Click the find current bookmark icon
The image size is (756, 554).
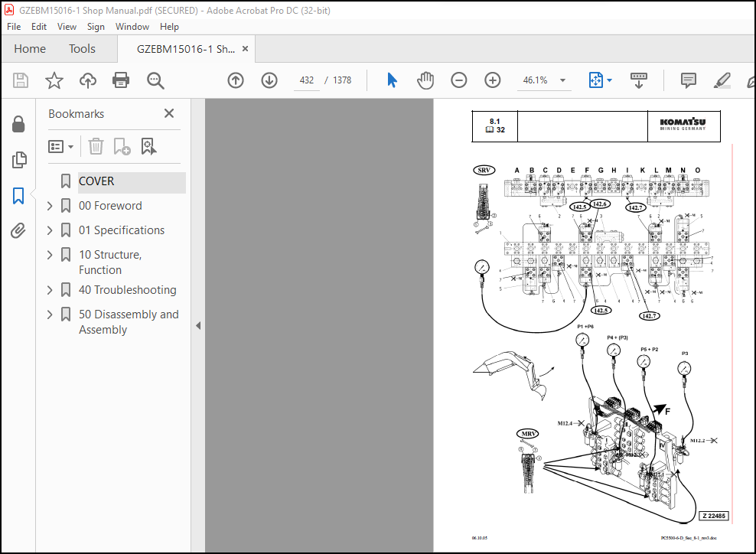pyautogui.click(x=148, y=146)
